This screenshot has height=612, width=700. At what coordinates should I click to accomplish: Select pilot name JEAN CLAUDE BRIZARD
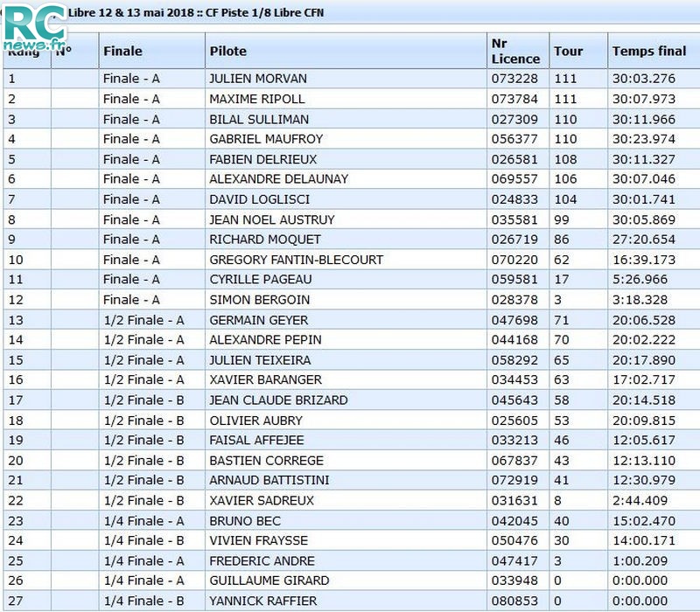278,400
